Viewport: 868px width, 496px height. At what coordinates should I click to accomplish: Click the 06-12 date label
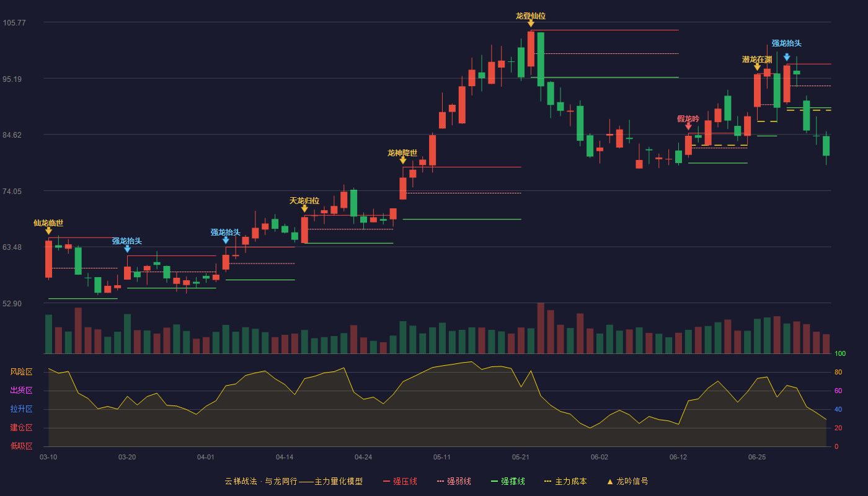coord(678,457)
